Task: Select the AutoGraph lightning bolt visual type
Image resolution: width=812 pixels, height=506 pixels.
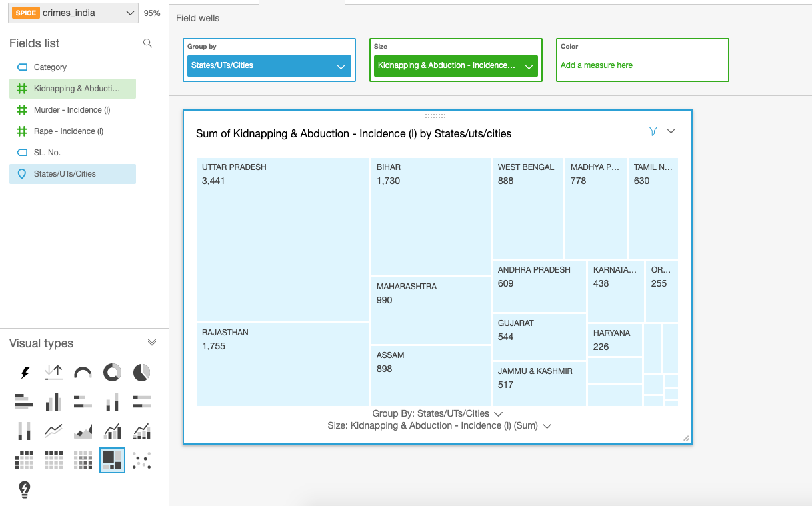Action: [x=25, y=373]
